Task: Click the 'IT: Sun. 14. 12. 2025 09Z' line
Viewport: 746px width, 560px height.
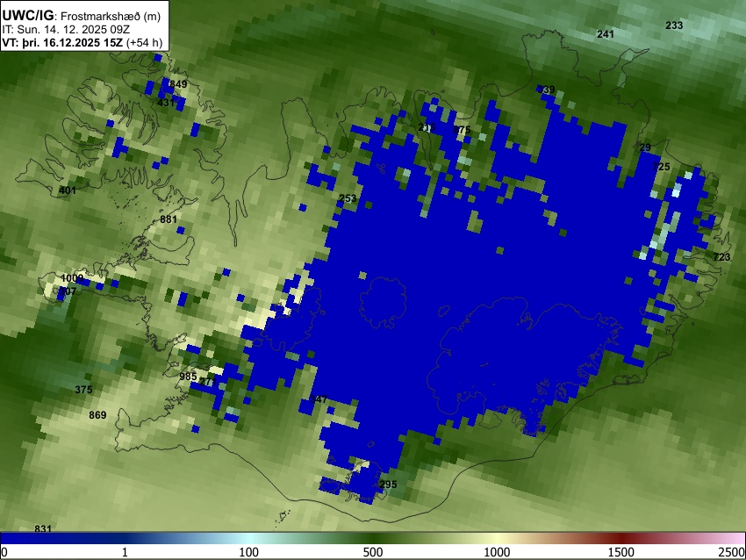Action: [x=66, y=30]
